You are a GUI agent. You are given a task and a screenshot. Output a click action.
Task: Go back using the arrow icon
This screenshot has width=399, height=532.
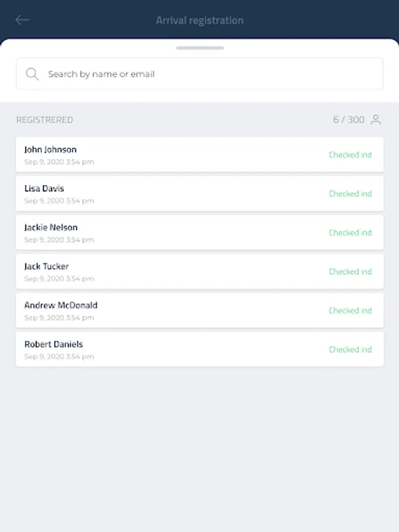(22, 20)
